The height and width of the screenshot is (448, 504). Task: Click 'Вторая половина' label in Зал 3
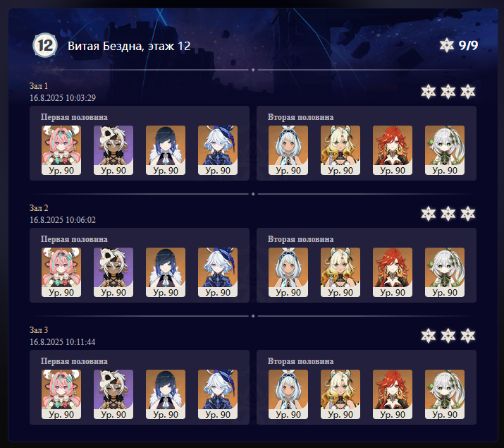point(300,361)
